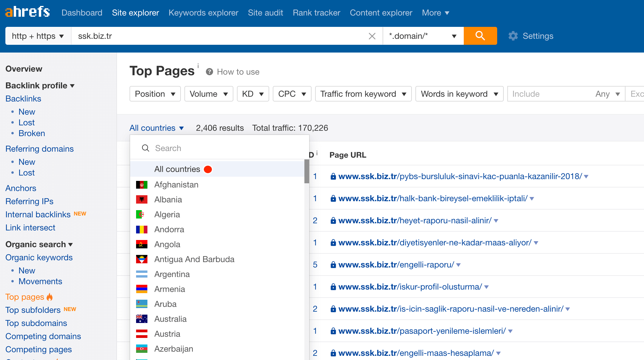Select Algeria from country list

[167, 214]
